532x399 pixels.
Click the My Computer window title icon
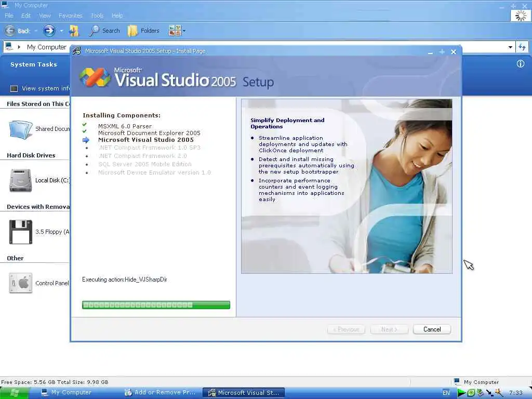pos(5,5)
